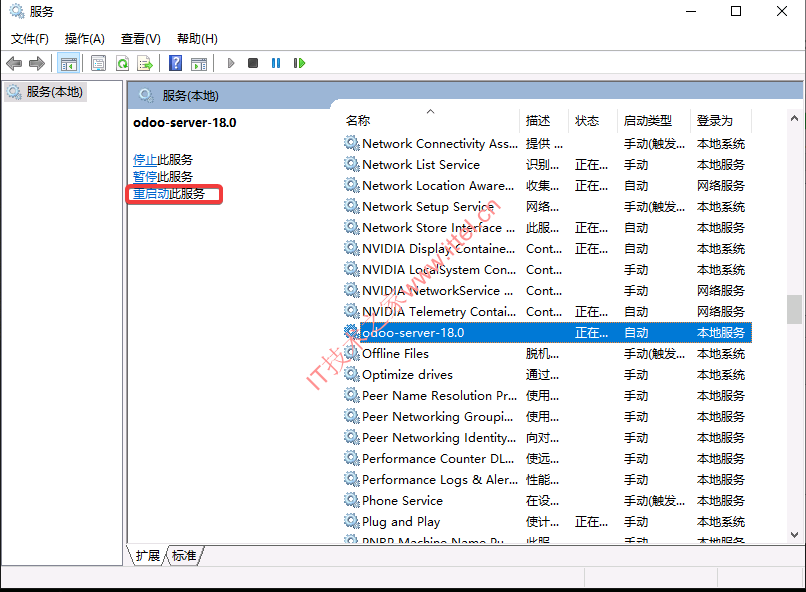Select the Network Location Aware... service
This screenshot has width=806, height=592.
[x=438, y=186]
